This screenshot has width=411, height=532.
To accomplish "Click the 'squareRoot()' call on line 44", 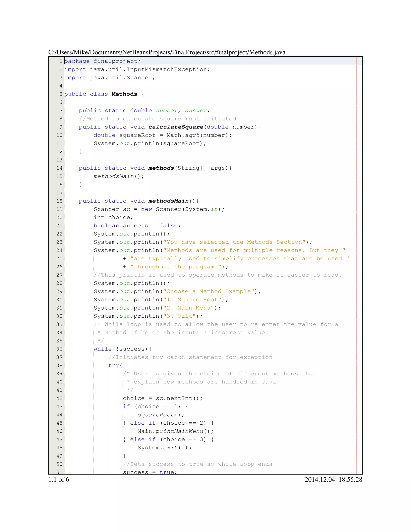I will click(x=161, y=415).
